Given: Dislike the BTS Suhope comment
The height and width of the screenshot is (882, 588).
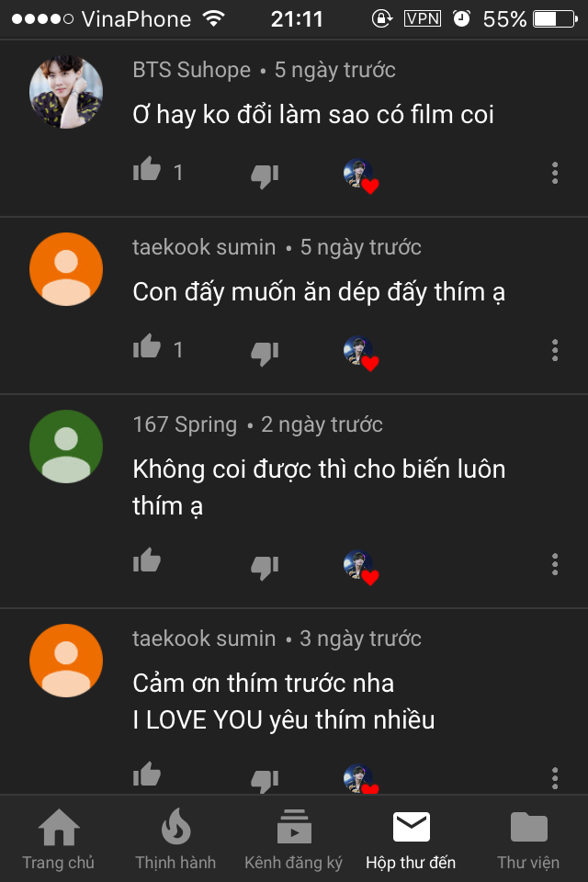Looking at the screenshot, I should pos(265,175).
